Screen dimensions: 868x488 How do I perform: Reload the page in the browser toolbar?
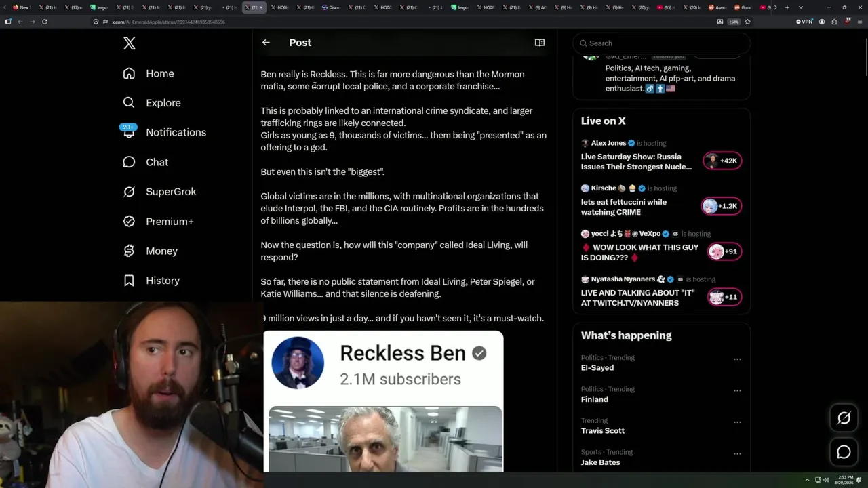(x=45, y=22)
